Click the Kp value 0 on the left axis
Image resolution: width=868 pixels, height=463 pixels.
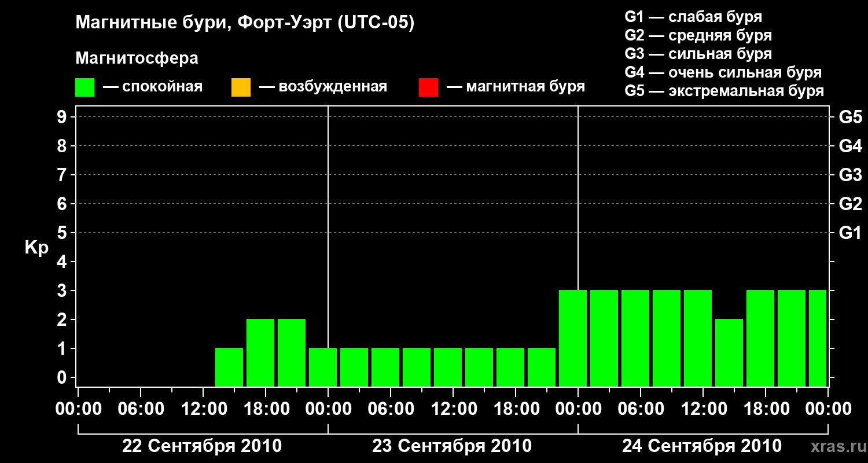coord(63,377)
